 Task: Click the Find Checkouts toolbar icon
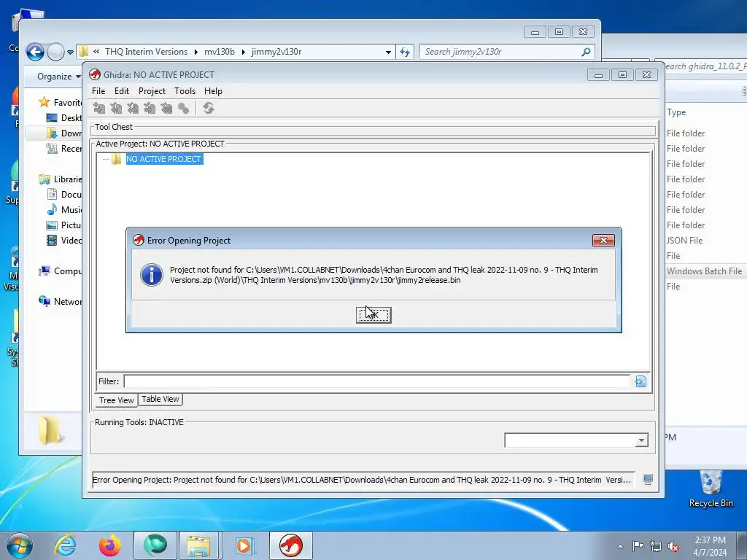pyautogui.click(x=183, y=108)
